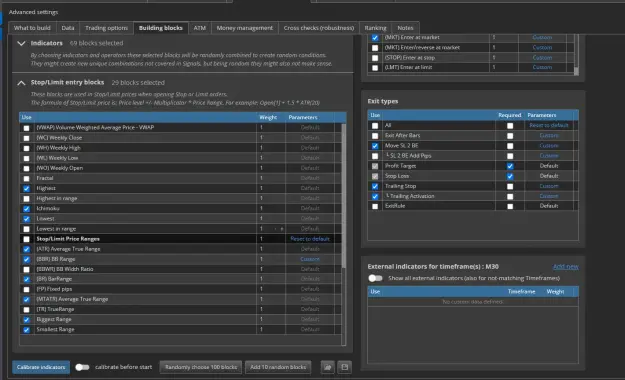The height and width of the screenshot is (380, 625).
Task: Open Custom parameters for Trailing Stop
Action: [549, 186]
